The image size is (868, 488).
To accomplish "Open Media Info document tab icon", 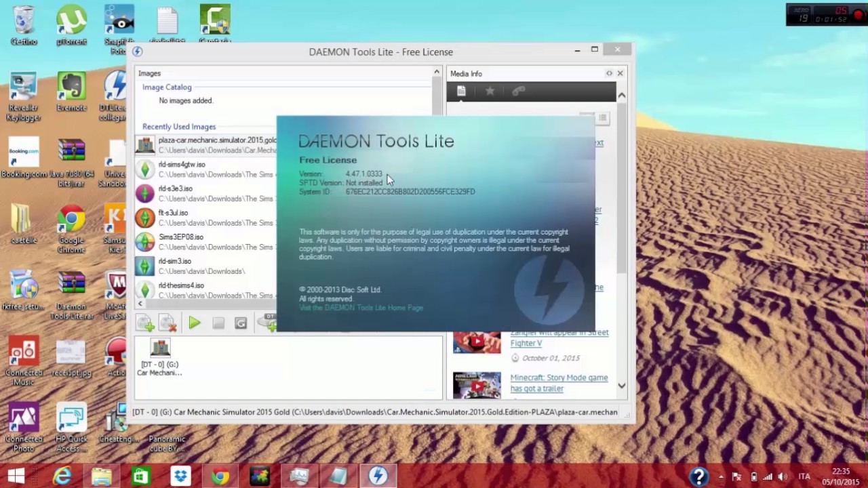I will tap(461, 91).
